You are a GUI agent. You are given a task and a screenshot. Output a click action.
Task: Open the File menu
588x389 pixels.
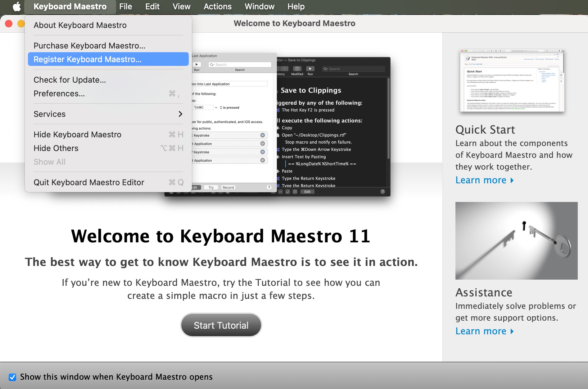pyautogui.click(x=125, y=7)
